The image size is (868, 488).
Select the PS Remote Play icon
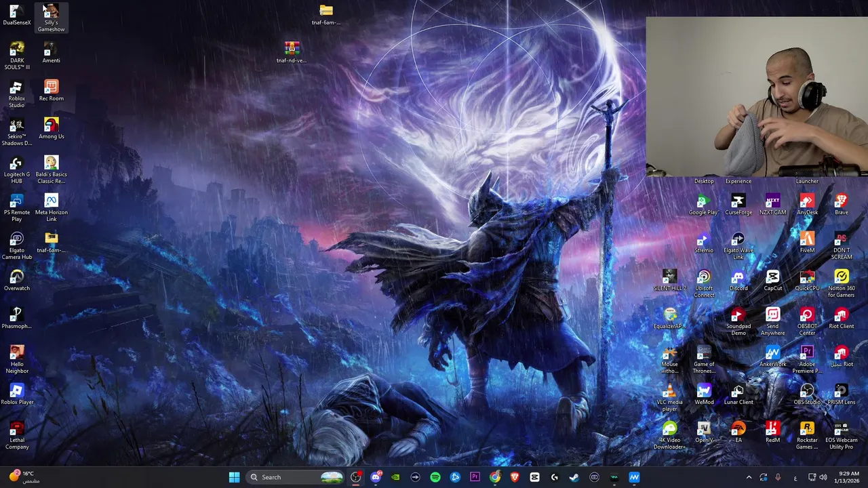pyautogui.click(x=17, y=207)
